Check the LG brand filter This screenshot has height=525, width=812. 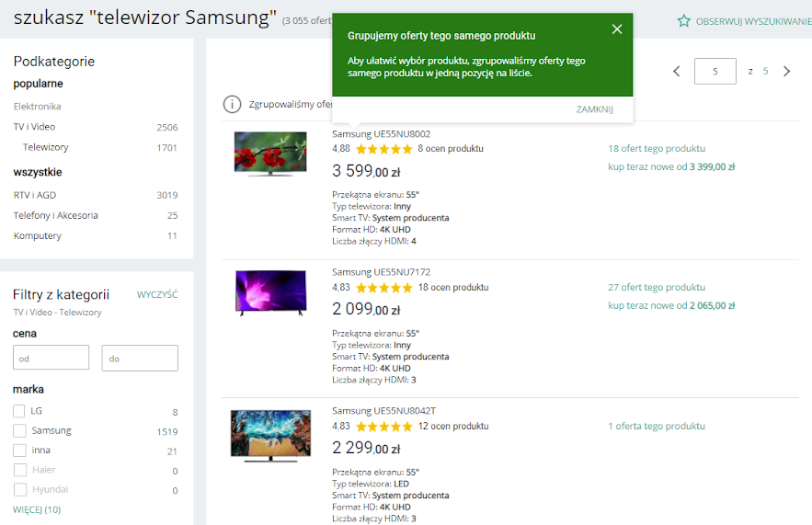19,411
